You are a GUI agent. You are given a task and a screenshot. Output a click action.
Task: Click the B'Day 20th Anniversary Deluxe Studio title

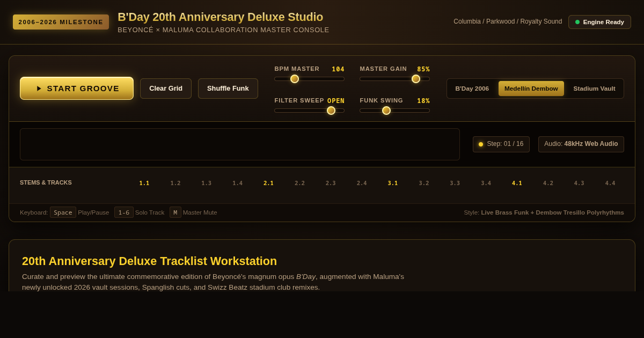pyautogui.click(x=221, y=17)
